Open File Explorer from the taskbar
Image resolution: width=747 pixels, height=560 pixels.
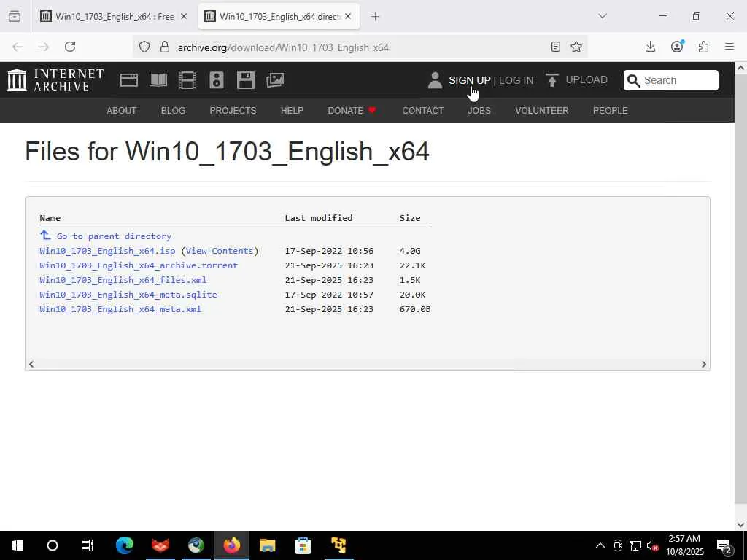point(267,545)
